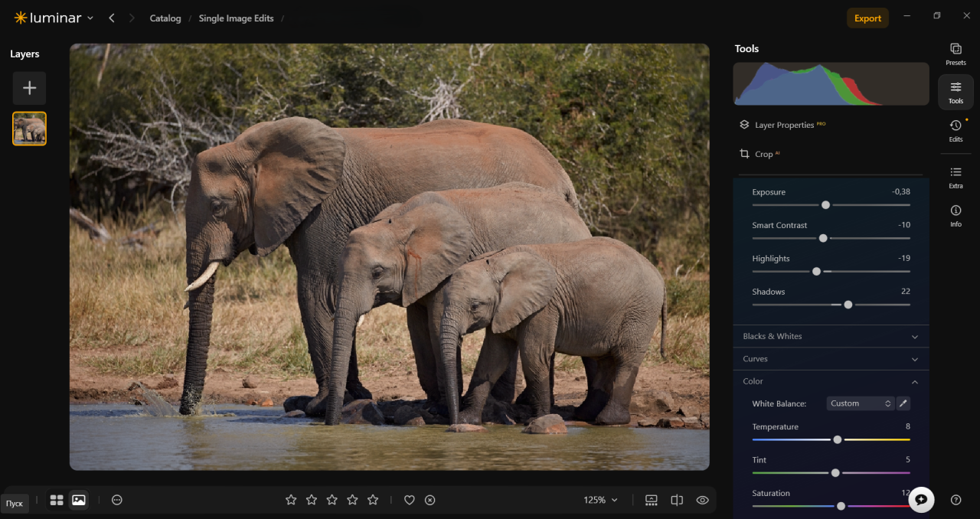This screenshot has height=519, width=980.
Task: Click the Export button
Action: pyautogui.click(x=867, y=18)
